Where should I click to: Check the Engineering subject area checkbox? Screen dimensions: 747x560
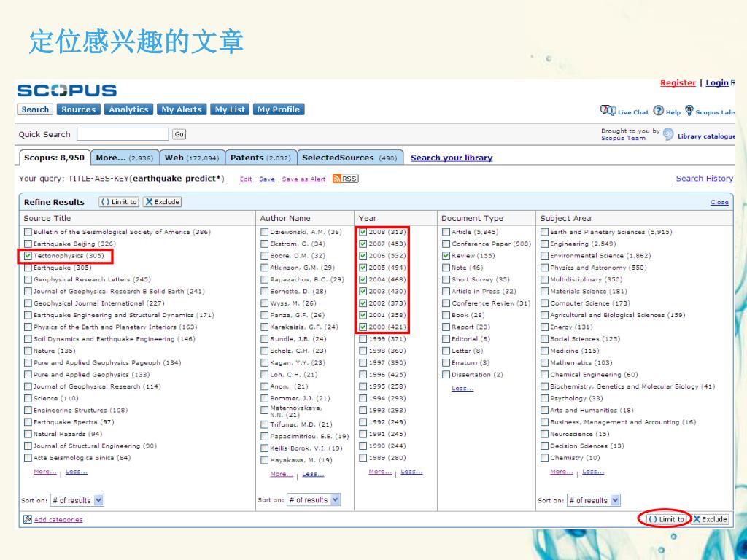[544, 244]
